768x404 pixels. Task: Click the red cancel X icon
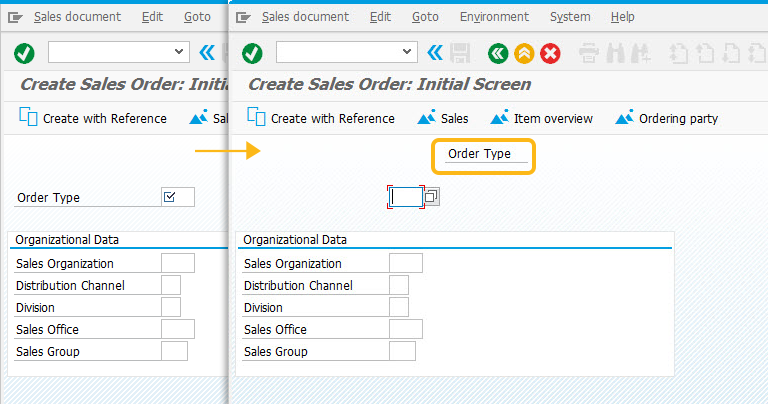click(x=550, y=53)
